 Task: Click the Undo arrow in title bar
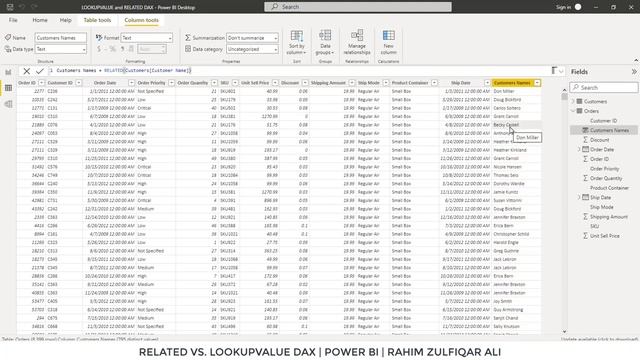point(22,7)
